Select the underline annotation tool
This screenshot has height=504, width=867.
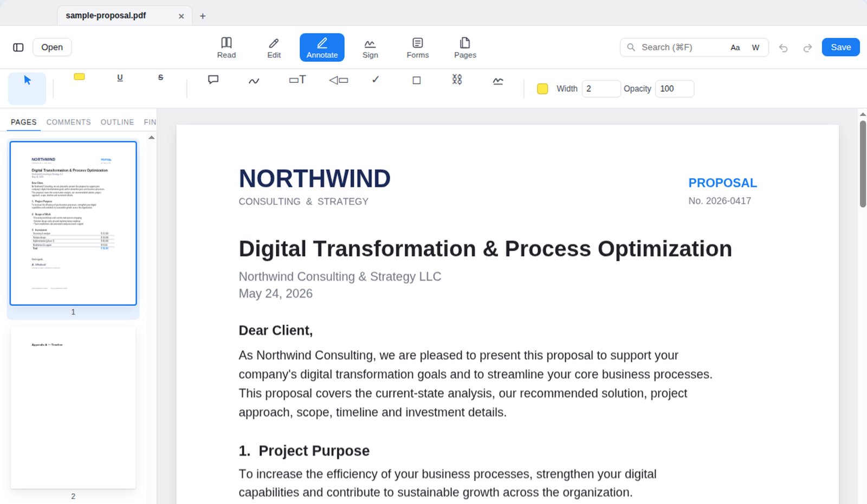click(x=120, y=77)
